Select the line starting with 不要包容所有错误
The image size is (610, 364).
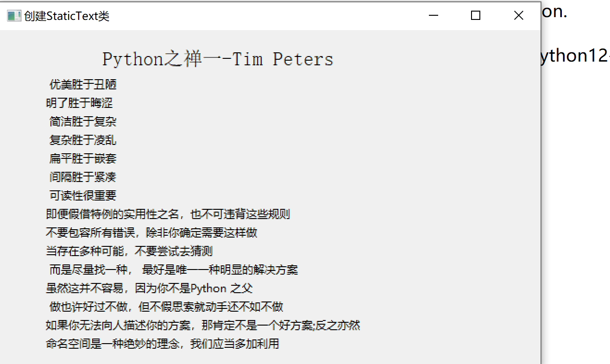pyautogui.click(x=151, y=232)
